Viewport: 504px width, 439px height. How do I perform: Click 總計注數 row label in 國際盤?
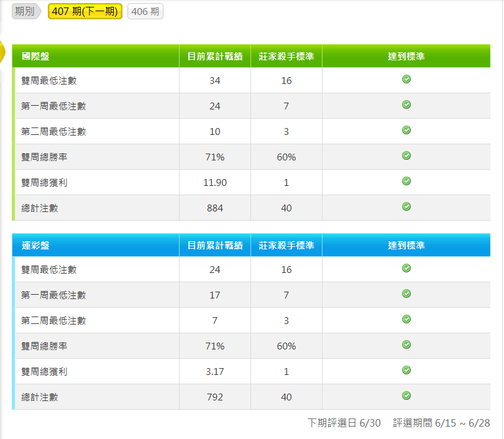click(x=40, y=208)
